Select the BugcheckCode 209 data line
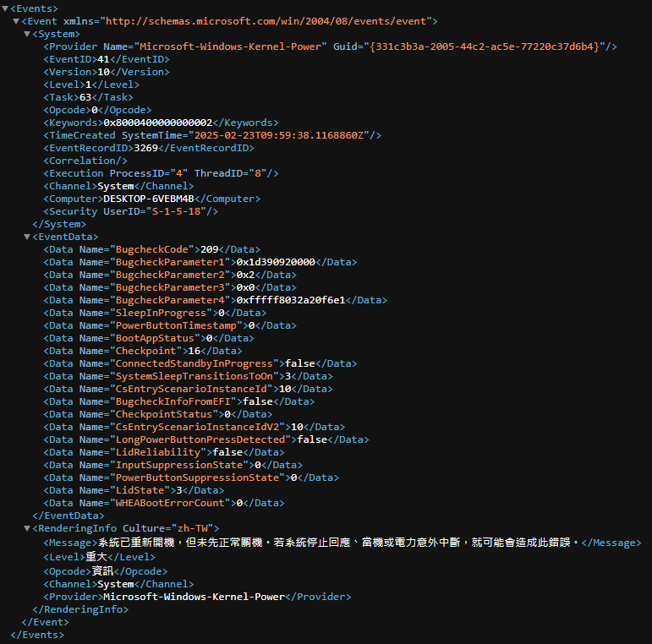This screenshot has width=652, height=644. point(151,249)
